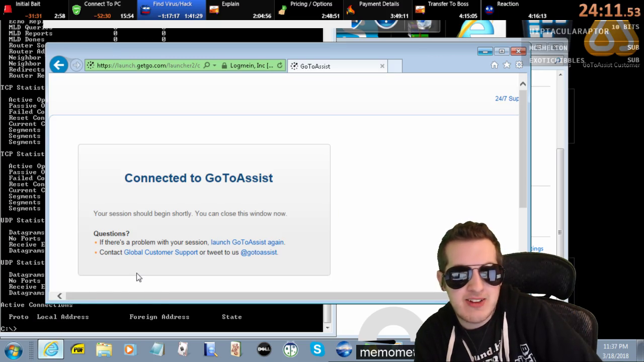The width and height of the screenshot is (644, 362).
Task: Click the Forward arrow in Internet Explorer
Action: point(76,65)
